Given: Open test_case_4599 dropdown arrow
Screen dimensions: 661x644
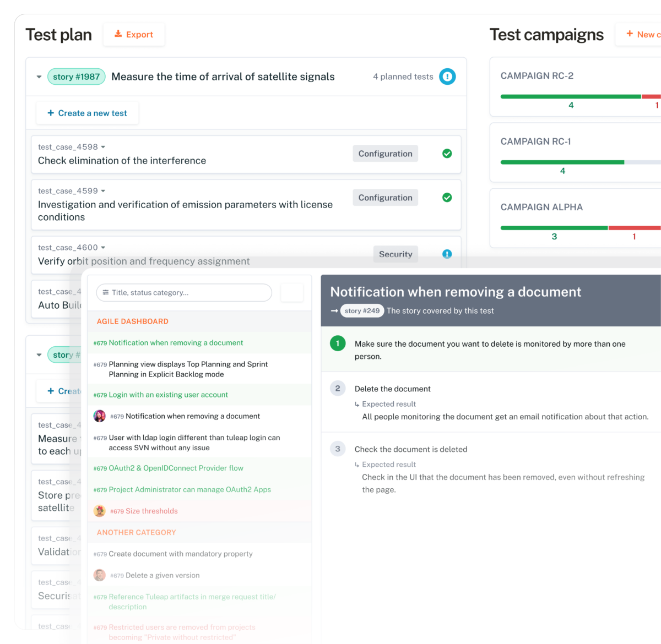Looking at the screenshot, I should pyautogui.click(x=103, y=191).
